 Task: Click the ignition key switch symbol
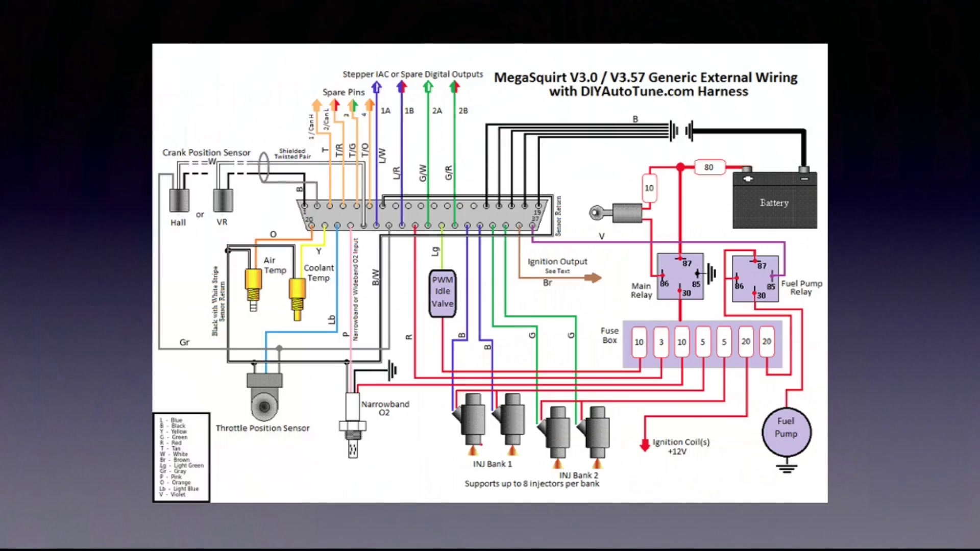click(x=616, y=213)
